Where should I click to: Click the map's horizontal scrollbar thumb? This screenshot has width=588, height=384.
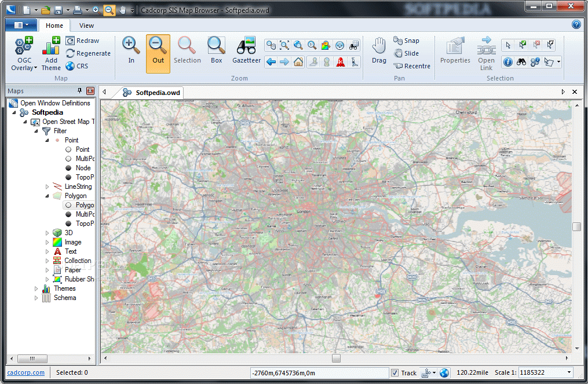click(x=336, y=358)
